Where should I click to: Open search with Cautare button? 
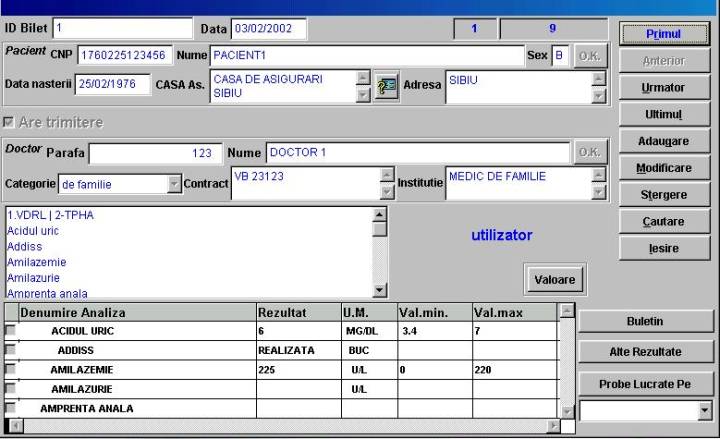[x=663, y=220]
